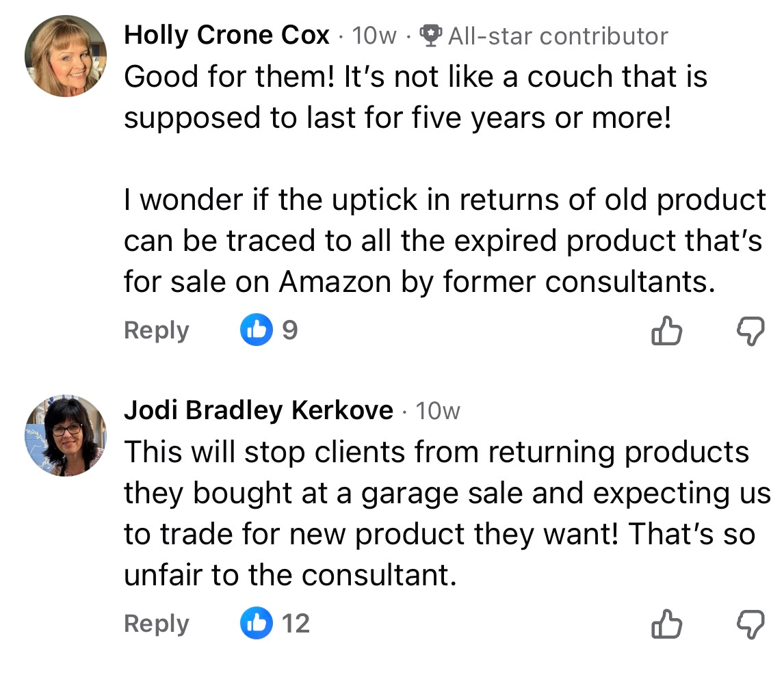
Task: Like Holly Crone Cox's comment with thumbs-up
Action: point(666,332)
